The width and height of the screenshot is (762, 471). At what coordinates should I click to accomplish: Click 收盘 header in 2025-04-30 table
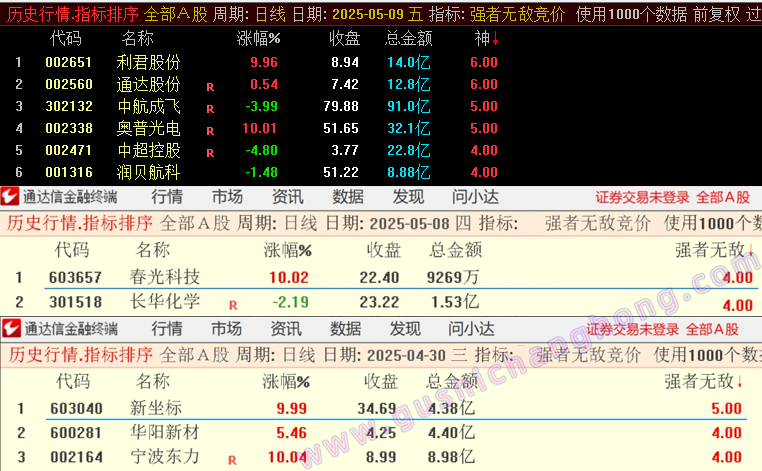pyautogui.click(x=381, y=382)
